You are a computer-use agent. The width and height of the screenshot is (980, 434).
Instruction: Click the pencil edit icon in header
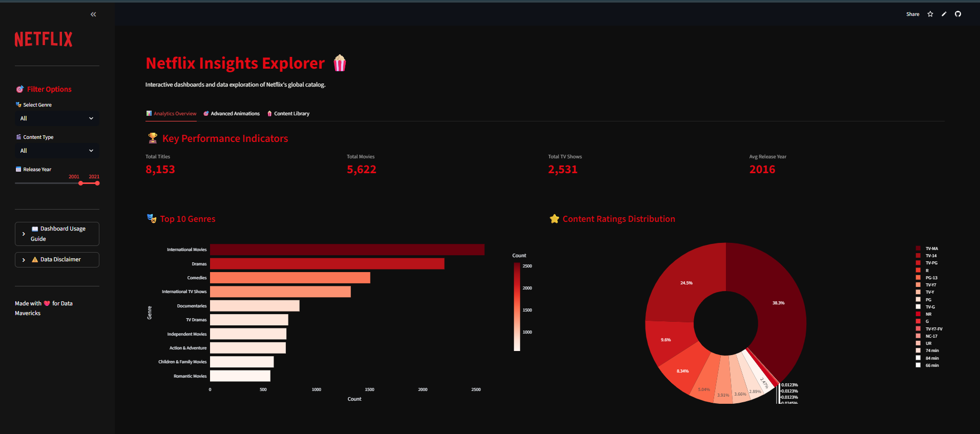(x=944, y=14)
